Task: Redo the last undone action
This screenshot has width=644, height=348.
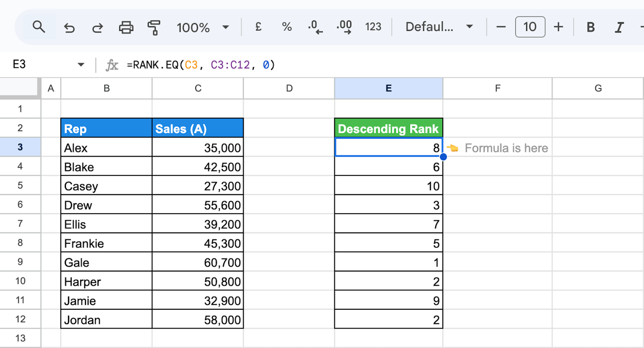Action: pyautogui.click(x=97, y=28)
